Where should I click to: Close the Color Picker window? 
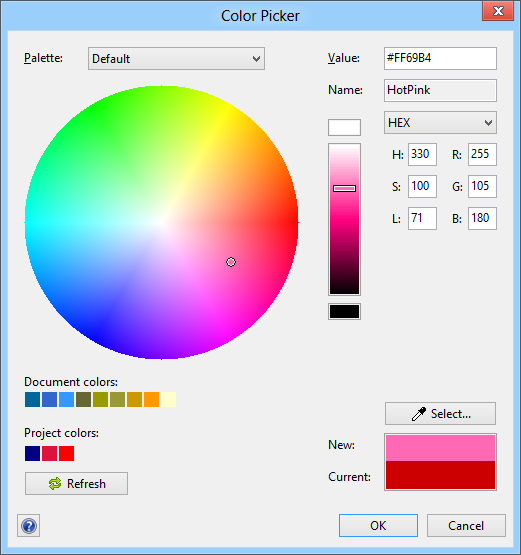click(498, 11)
